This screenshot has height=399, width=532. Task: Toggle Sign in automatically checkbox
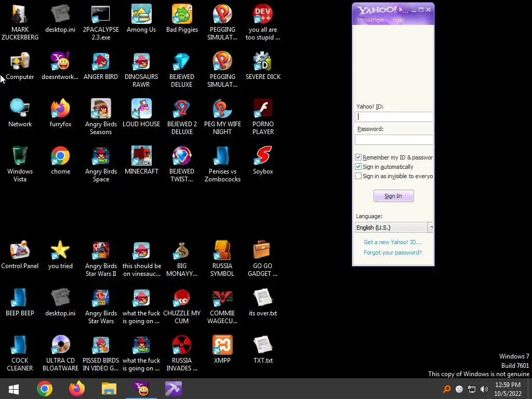(358, 167)
